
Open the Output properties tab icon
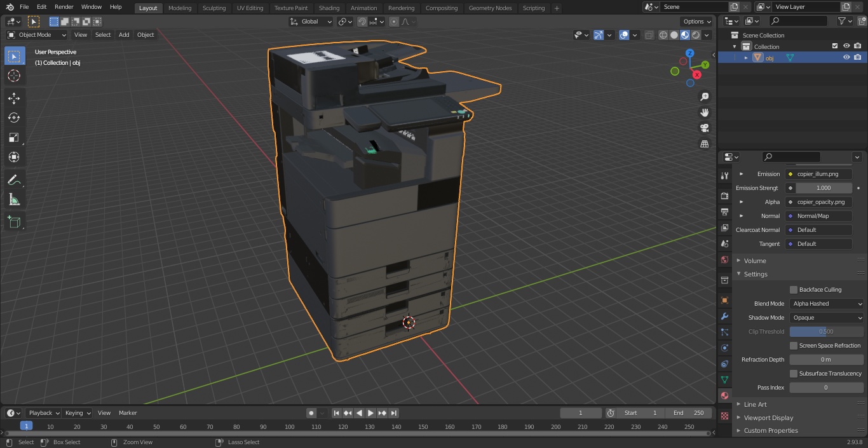click(724, 212)
